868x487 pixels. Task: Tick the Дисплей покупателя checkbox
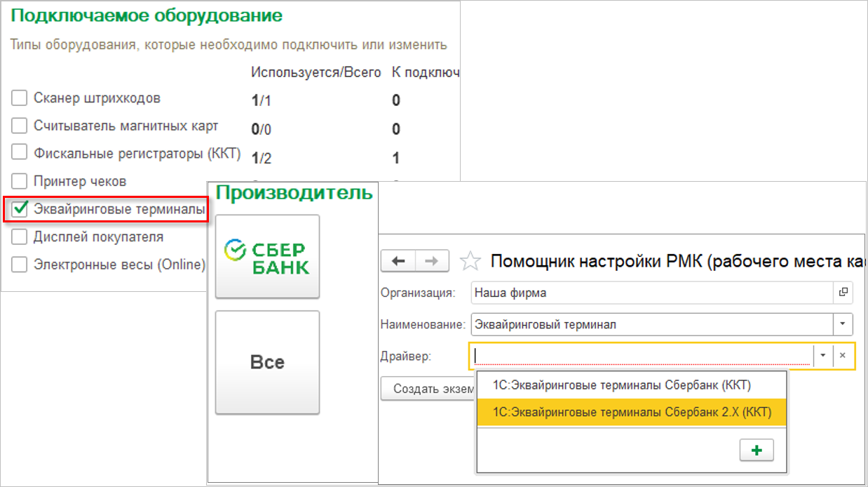[x=20, y=236]
